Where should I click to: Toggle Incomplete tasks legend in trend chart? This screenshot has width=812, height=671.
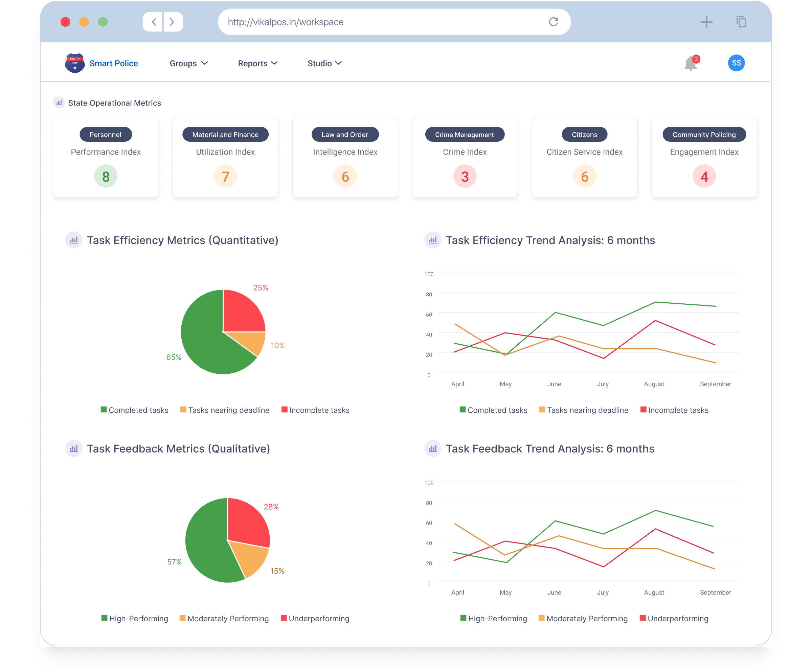(x=674, y=410)
